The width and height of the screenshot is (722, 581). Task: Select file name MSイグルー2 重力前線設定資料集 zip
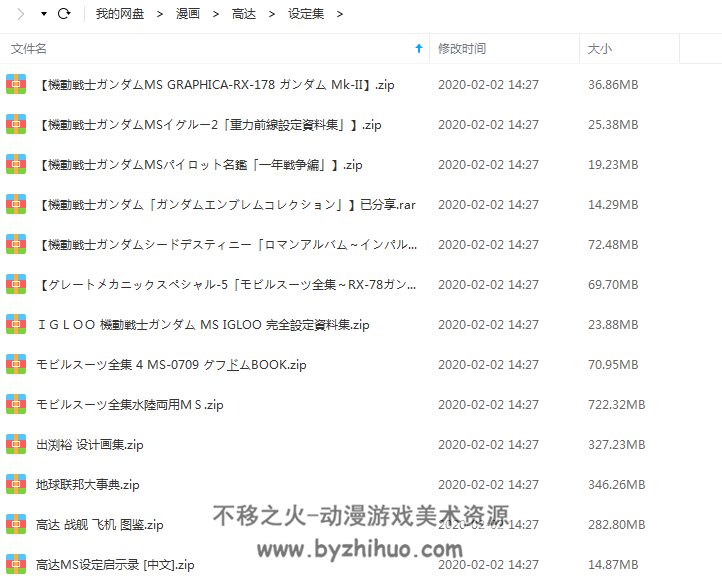click(209, 125)
